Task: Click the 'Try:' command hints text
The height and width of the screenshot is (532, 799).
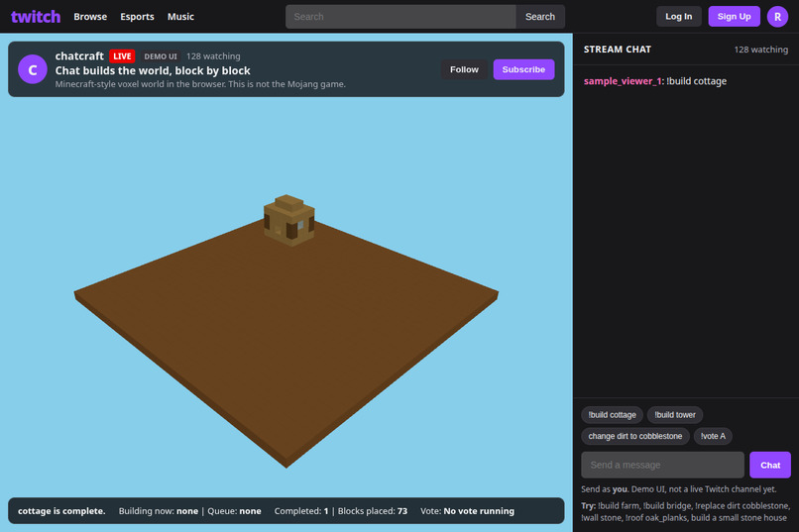Action: click(685, 511)
